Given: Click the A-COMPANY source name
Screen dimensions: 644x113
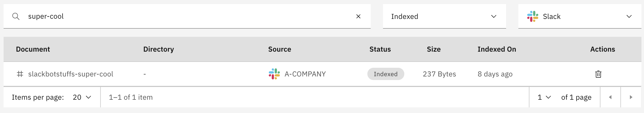Looking at the screenshot, I should click(x=305, y=74).
